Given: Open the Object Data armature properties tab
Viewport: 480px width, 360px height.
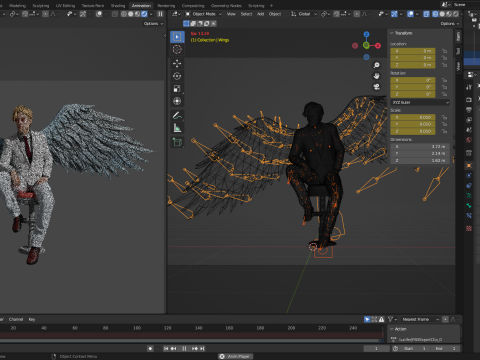Looking at the screenshot, I should pyautogui.click(x=469, y=196).
